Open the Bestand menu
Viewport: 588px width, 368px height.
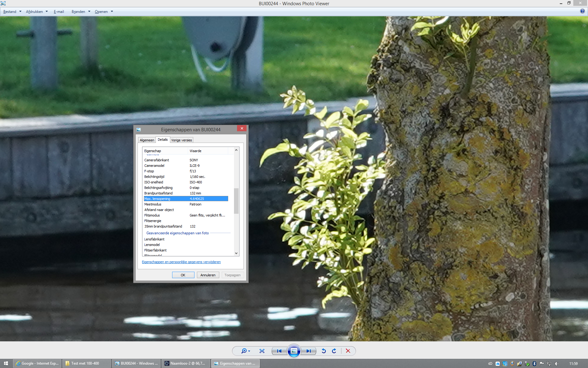[10, 12]
